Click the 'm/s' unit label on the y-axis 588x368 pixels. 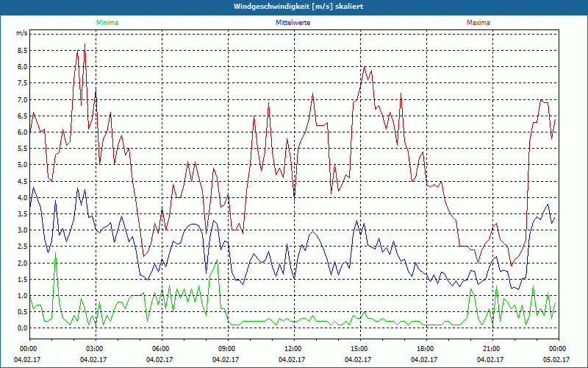tap(21, 33)
